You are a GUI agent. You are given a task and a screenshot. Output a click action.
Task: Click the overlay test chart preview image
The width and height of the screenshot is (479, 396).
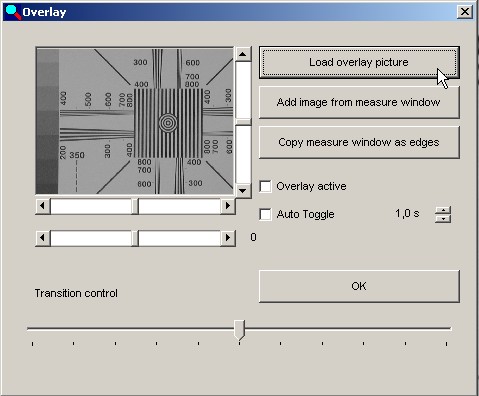click(135, 121)
